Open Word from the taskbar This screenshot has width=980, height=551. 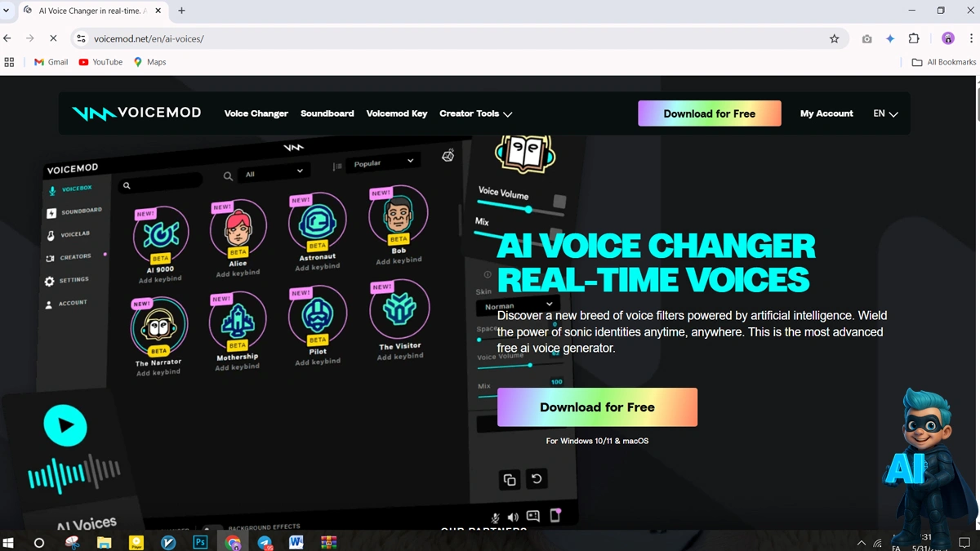coord(296,542)
